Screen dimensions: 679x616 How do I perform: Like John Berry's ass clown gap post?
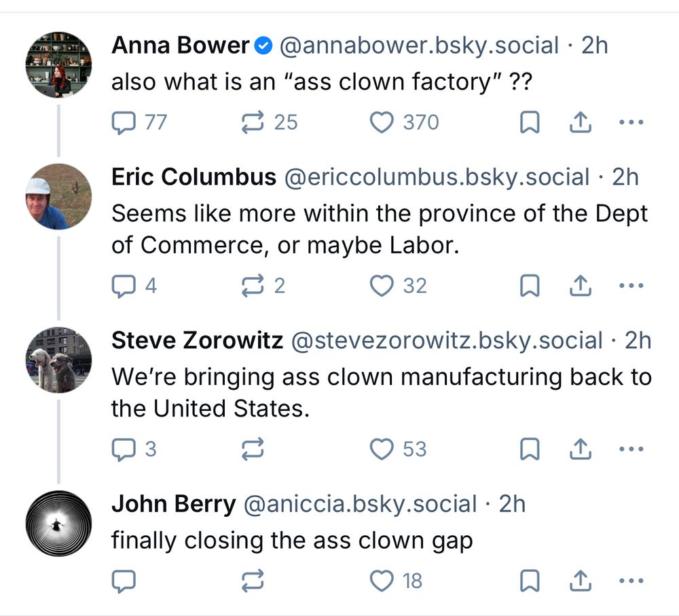(382, 581)
